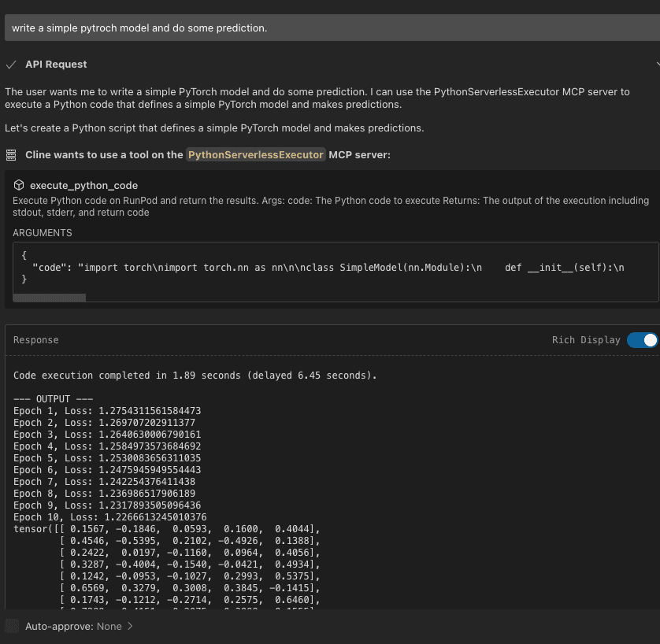
Task: Click the tool description mentioning RunPod
Action: (x=331, y=206)
